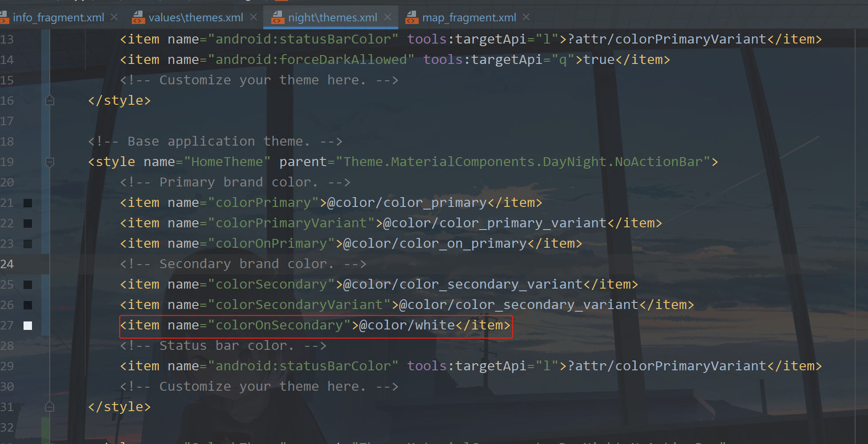The width and height of the screenshot is (868, 444).
Task: Switch to the values\themes.xml tab
Action: click(x=196, y=17)
